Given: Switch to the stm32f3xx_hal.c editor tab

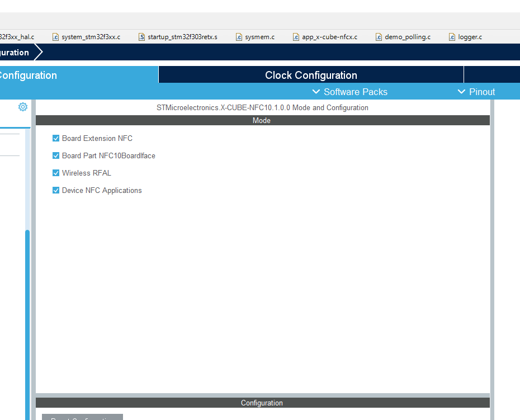Looking at the screenshot, I should (17, 37).
